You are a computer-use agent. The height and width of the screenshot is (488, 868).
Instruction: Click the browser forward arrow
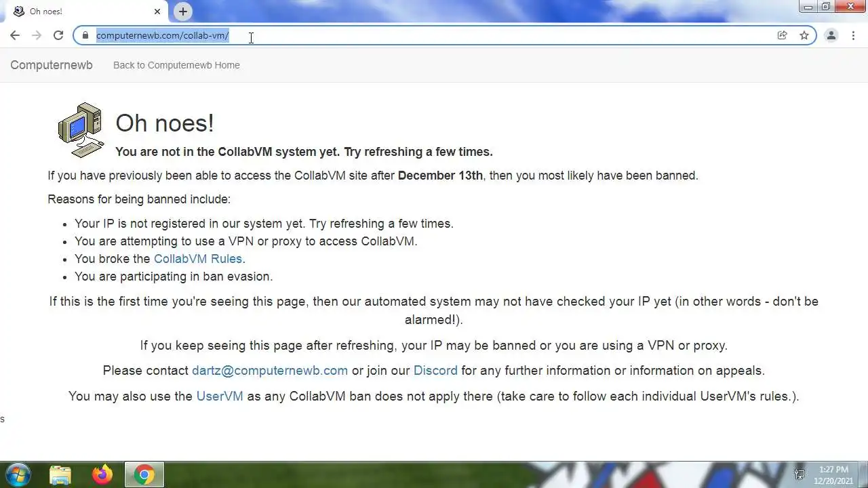click(x=37, y=35)
